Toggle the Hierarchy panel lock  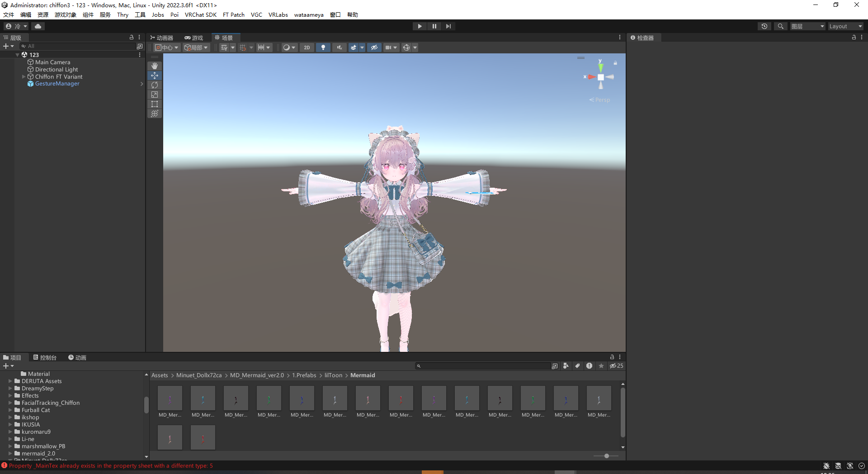(132, 38)
